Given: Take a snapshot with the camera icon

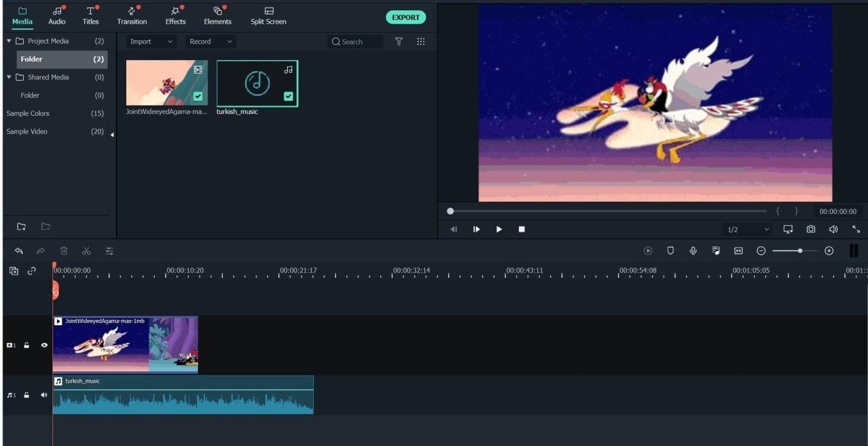Looking at the screenshot, I should (811, 229).
